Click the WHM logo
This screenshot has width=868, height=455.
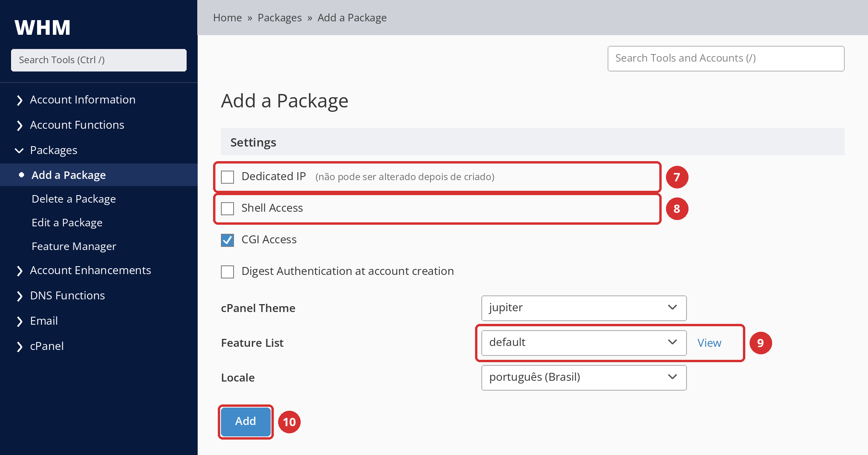[43, 28]
